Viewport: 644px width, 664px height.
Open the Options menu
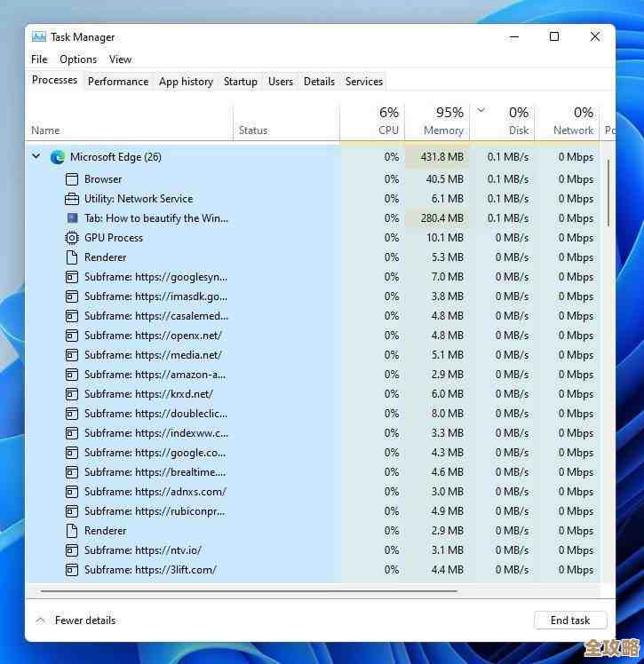click(78, 59)
